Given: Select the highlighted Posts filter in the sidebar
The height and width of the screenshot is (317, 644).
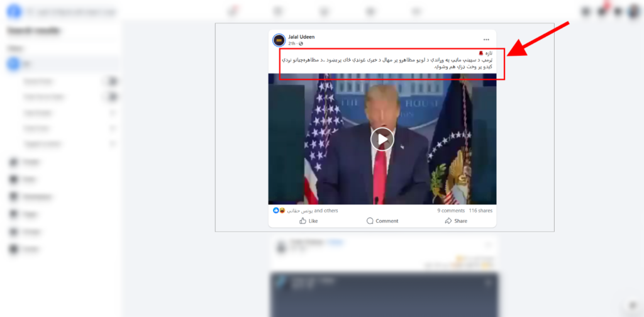Looking at the screenshot, I should pos(62,64).
